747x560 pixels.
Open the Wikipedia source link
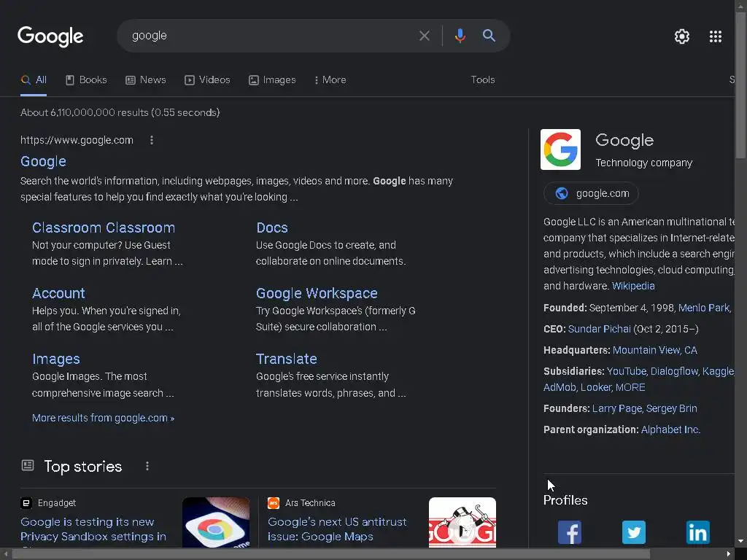click(x=633, y=286)
